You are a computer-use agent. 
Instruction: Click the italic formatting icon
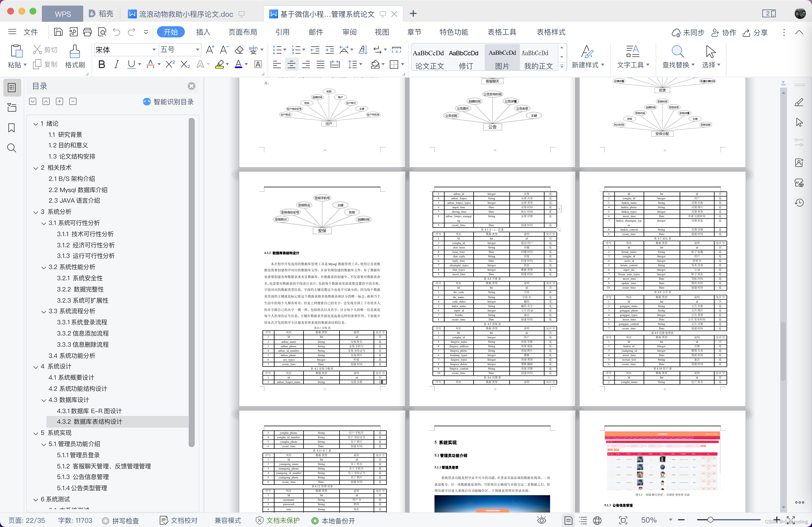115,64
